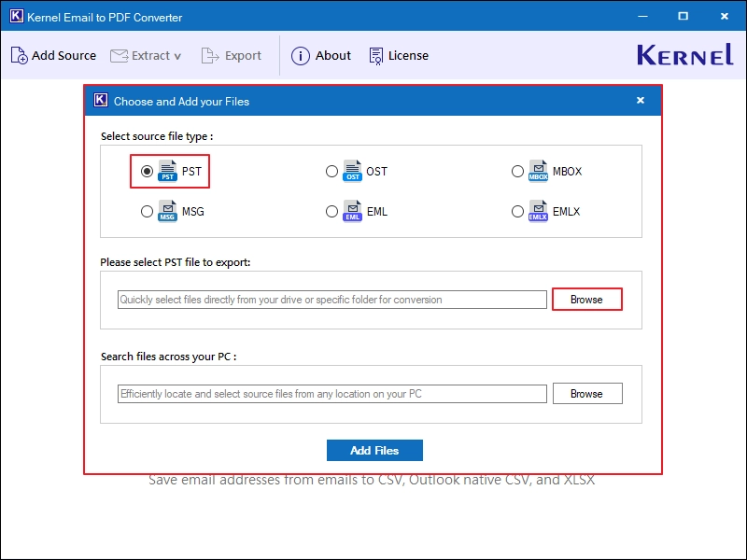
Task: Click the Add Source document icon
Action: (x=19, y=56)
